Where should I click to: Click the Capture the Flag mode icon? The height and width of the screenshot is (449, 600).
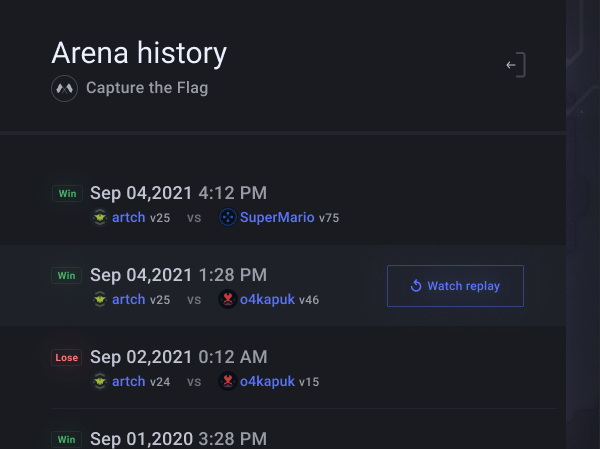64,88
